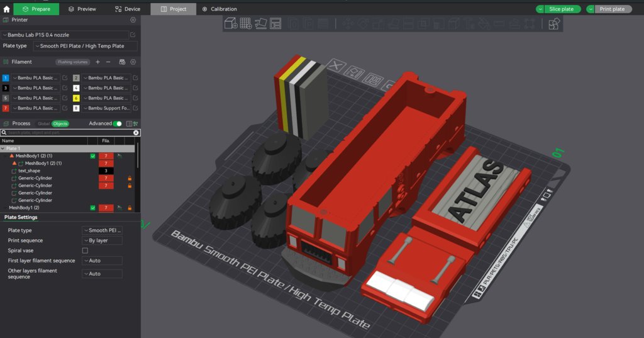
Task: Edit filament 7 preset icon
Action: [x=65, y=108]
